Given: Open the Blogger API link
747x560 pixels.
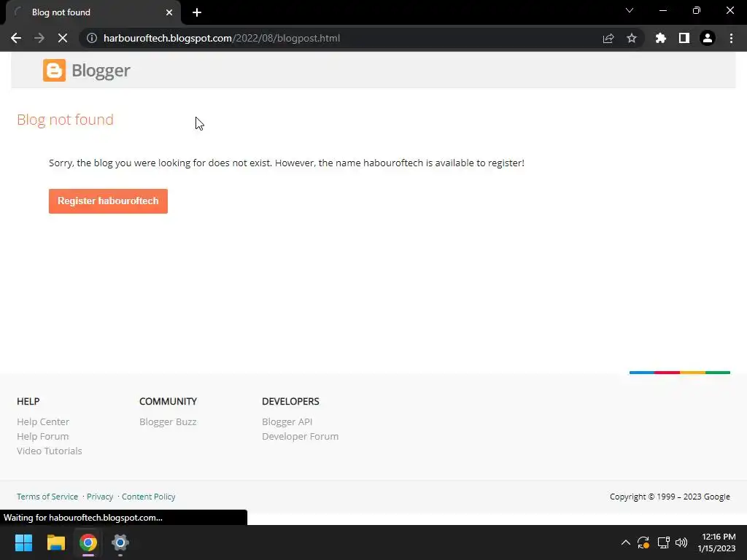Looking at the screenshot, I should (x=287, y=422).
